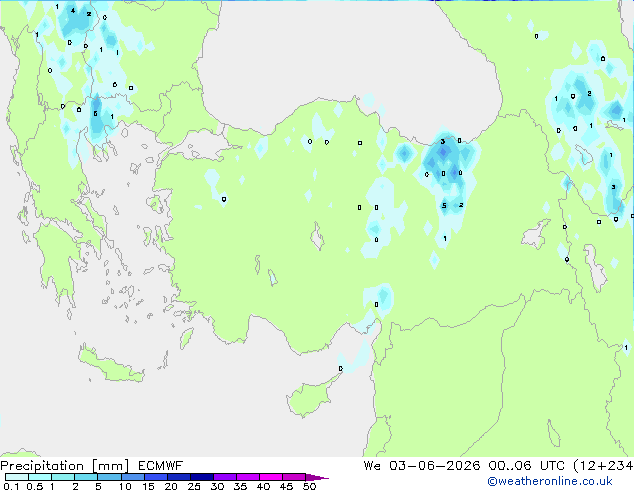The image size is (634, 490).
Task: Click the 5–10 mm legend swatch
Action: click(109, 477)
